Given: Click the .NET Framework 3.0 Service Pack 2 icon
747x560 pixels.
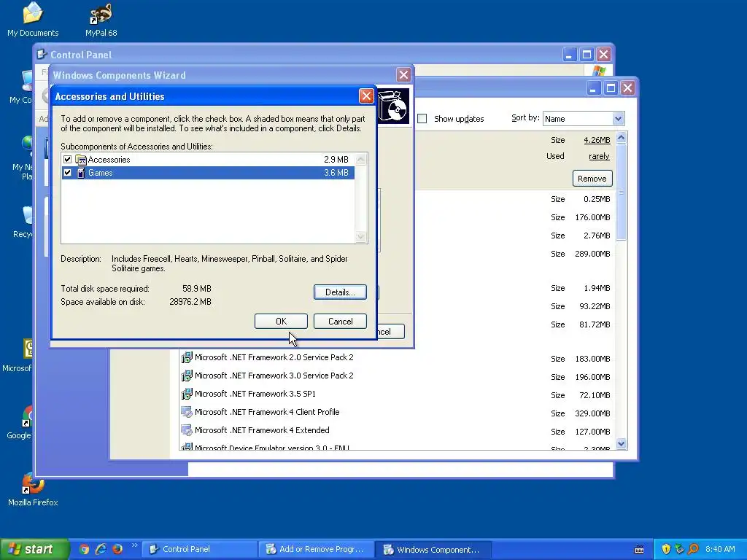Looking at the screenshot, I should point(186,376).
